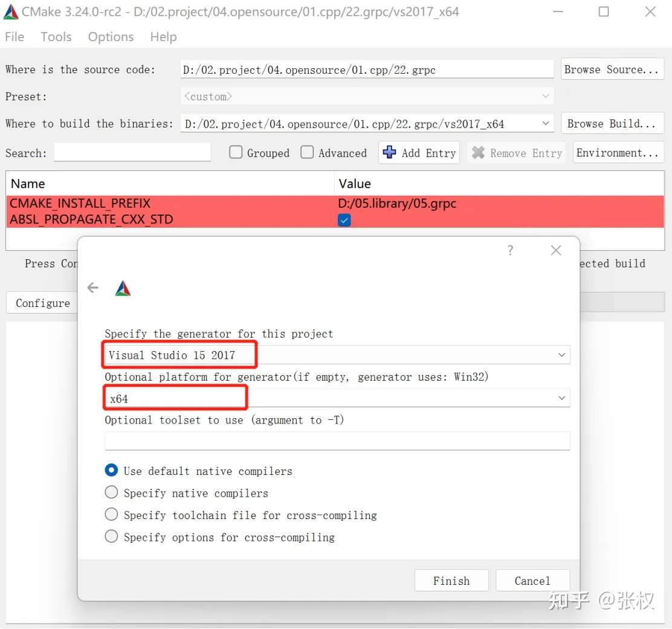Viewport: 672px width, 629px height.
Task: Select Specify native compilers radio option
Action: point(112,493)
